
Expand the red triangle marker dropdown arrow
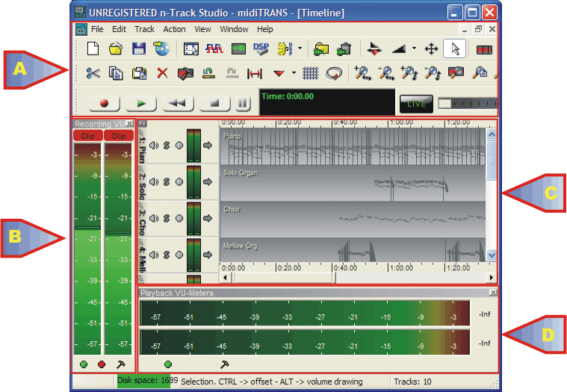point(294,73)
